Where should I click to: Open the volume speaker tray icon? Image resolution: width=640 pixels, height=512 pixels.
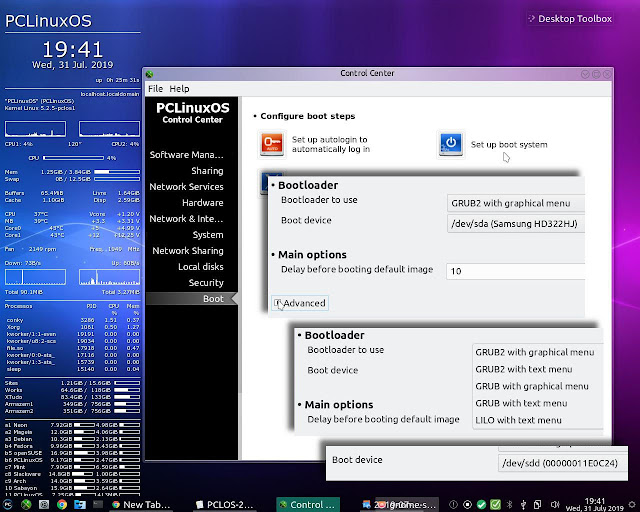[x=555, y=505]
